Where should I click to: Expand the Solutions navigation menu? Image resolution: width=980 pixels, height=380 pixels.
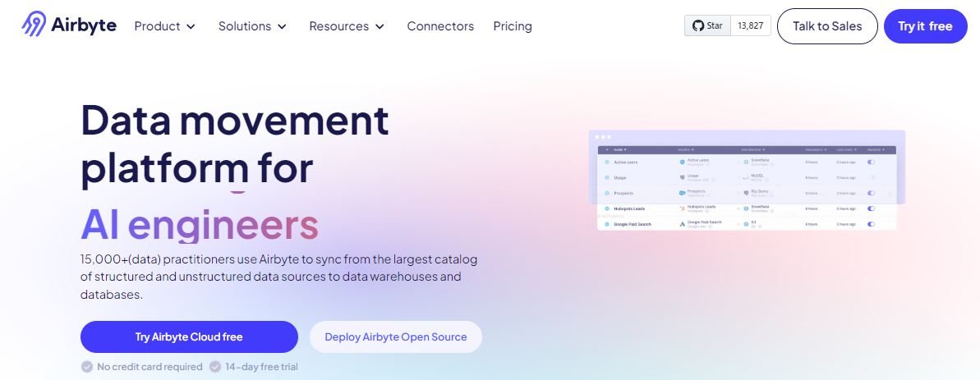pyautogui.click(x=252, y=26)
